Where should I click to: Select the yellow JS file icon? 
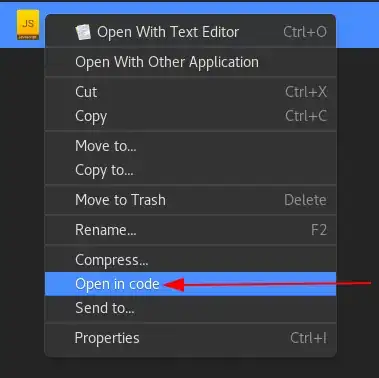[x=28, y=25]
